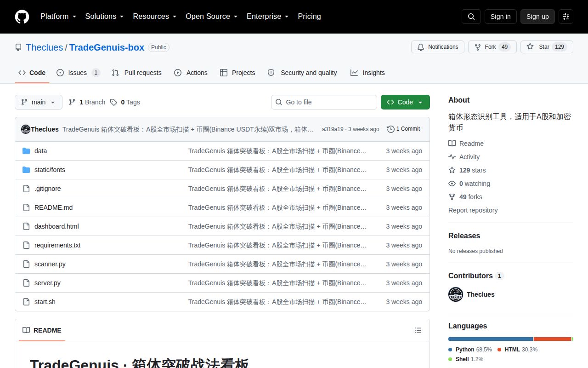Open commit hash a319a19

tap(333, 129)
